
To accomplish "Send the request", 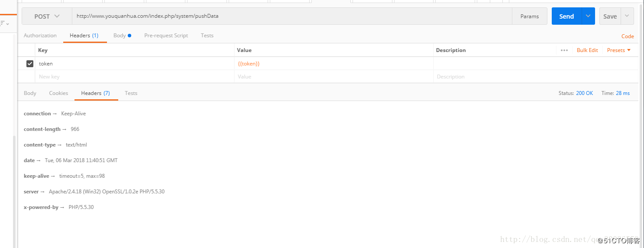I will pyautogui.click(x=566, y=16).
